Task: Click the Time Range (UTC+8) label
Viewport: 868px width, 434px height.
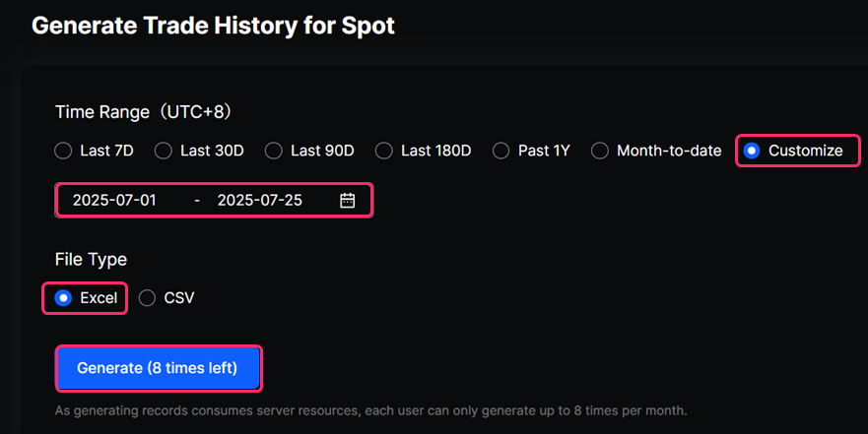Action: pyautogui.click(x=144, y=111)
